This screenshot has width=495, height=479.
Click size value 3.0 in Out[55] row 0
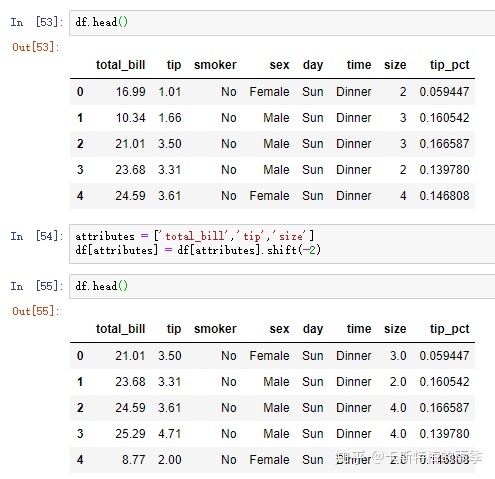(x=398, y=356)
